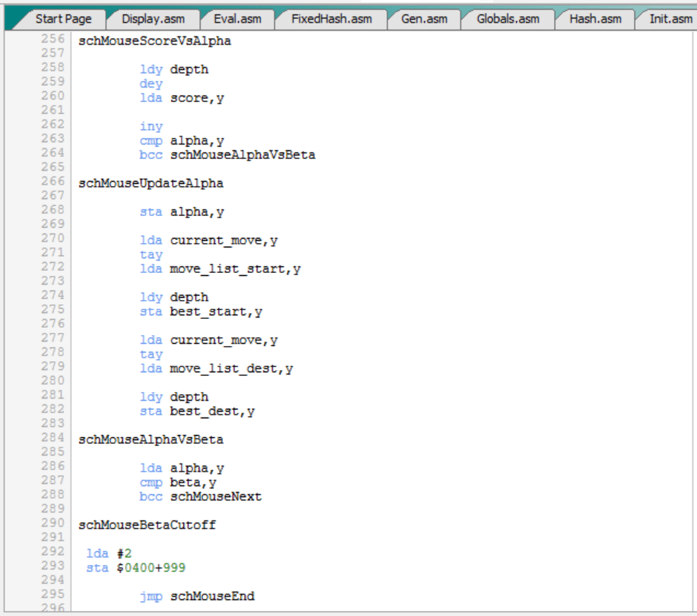The image size is (697, 616).
Task: Switch to the FixedHash.asm tab
Action: (331, 19)
